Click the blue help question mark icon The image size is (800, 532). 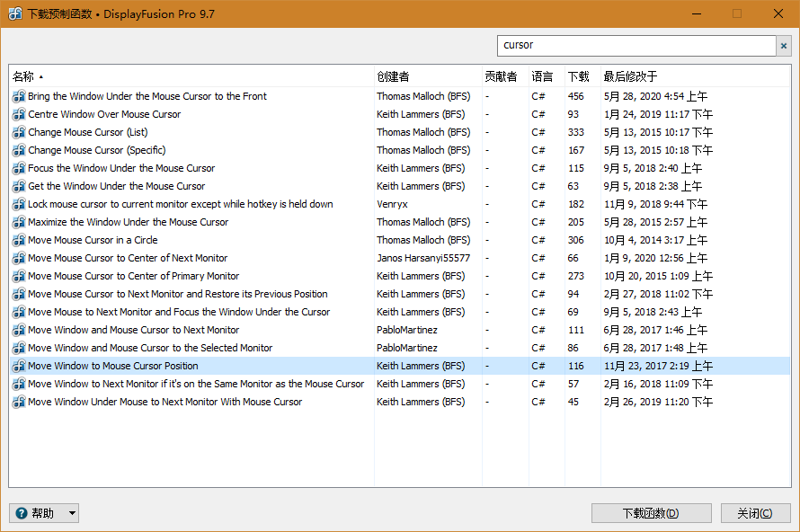(x=22, y=513)
